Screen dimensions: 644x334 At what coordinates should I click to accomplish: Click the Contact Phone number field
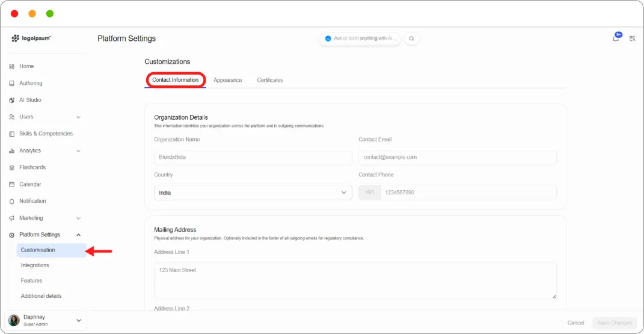tap(468, 192)
